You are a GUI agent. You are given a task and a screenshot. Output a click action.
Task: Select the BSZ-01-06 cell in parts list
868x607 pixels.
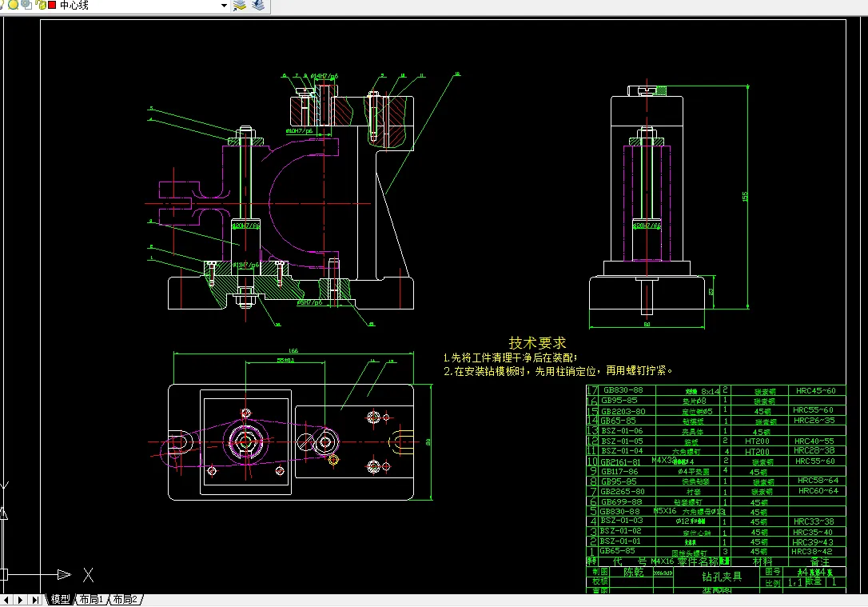(622, 431)
